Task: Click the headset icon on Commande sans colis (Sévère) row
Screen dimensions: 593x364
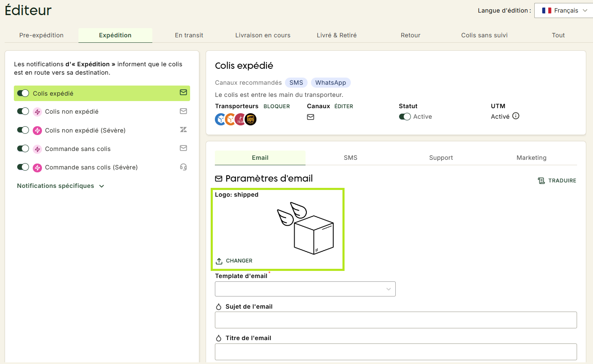Action: pos(183,167)
